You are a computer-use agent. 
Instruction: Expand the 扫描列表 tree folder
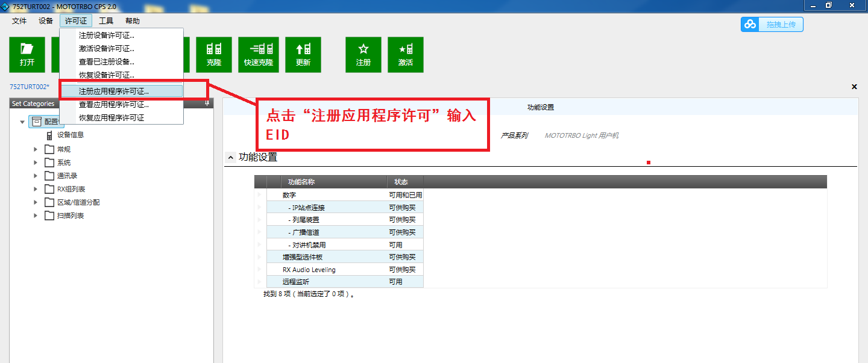[36, 216]
